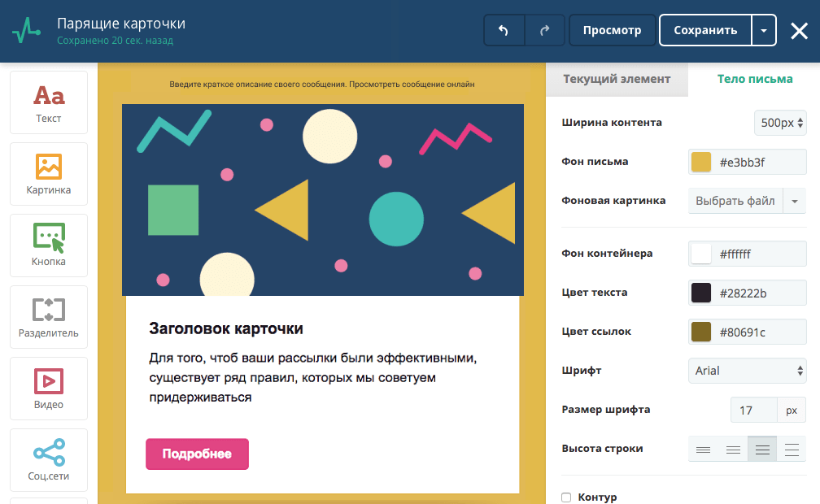820x504 pixels.
Task: Enable the Контур checkbox
Action: coord(566,497)
